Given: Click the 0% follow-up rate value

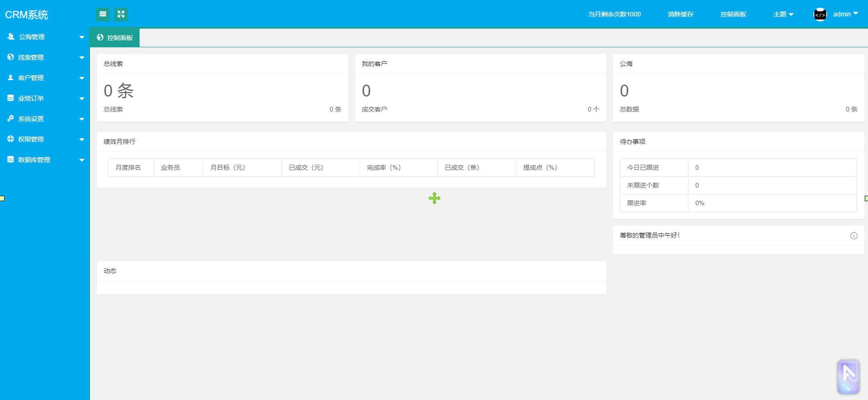Looking at the screenshot, I should (700, 203).
